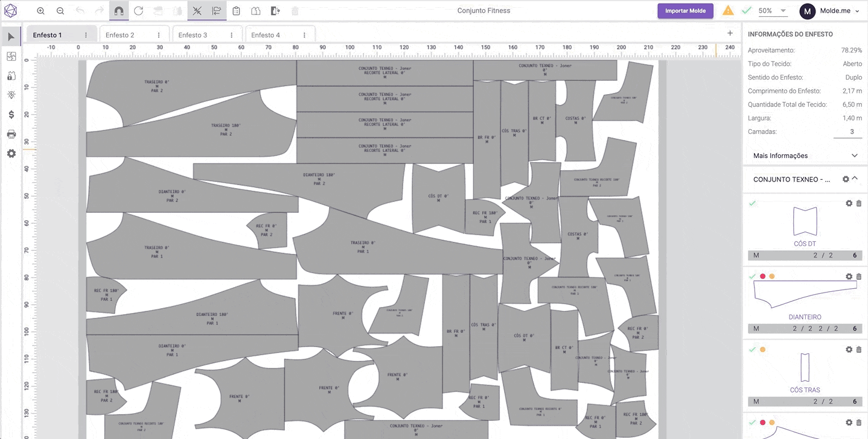
Task: Open the settings gear for the DIANTEIRO piece
Action: pyautogui.click(x=849, y=276)
